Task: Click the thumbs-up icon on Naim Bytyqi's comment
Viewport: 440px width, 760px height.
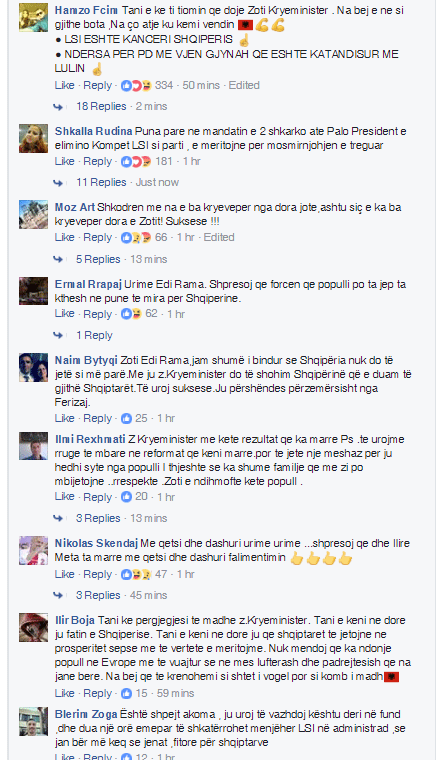Action: (126, 418)
